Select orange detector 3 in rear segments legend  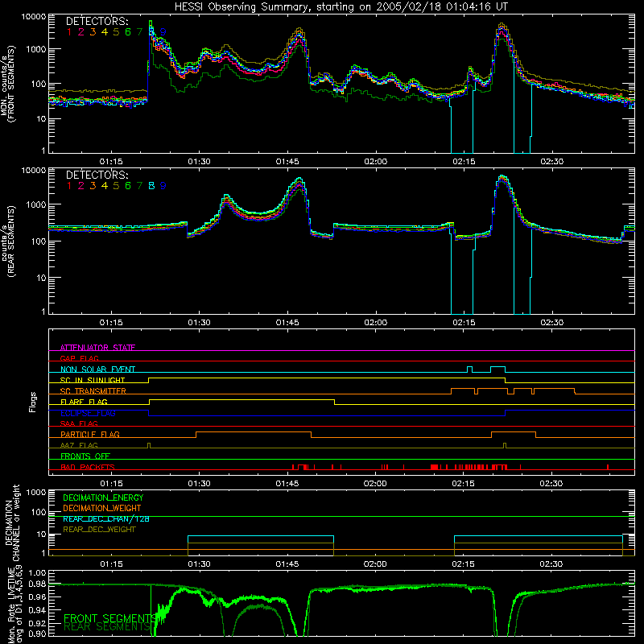(93, 186)
